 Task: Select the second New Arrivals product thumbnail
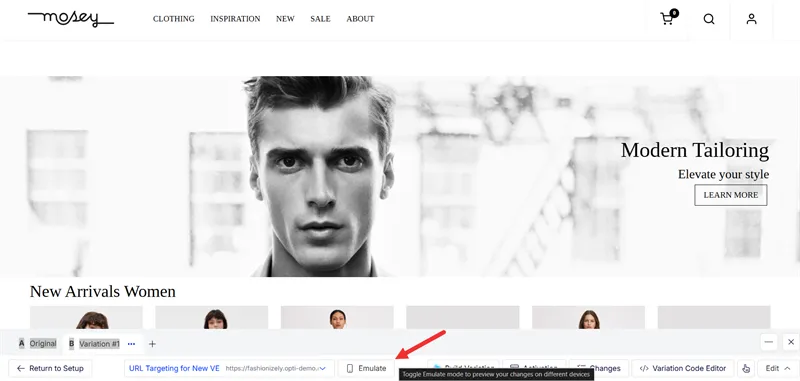(212, 317)
